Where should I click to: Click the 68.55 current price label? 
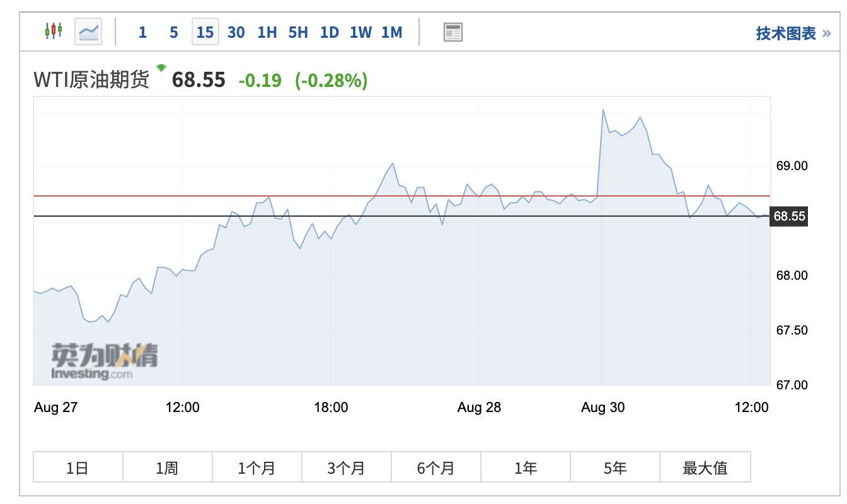pos(789,216)
